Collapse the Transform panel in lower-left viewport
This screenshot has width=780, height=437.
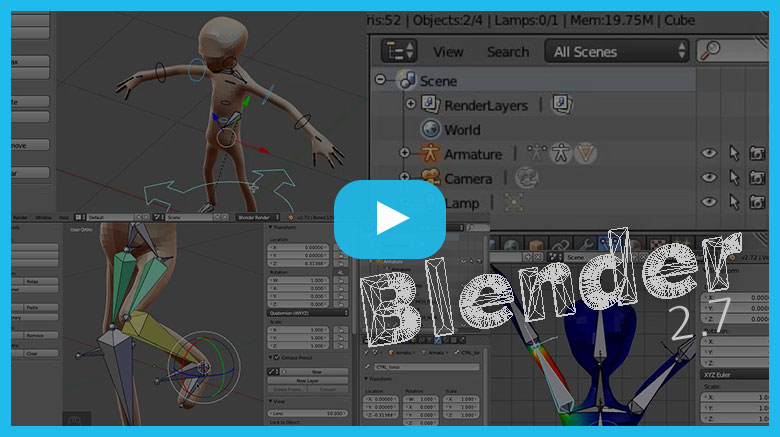271,227
